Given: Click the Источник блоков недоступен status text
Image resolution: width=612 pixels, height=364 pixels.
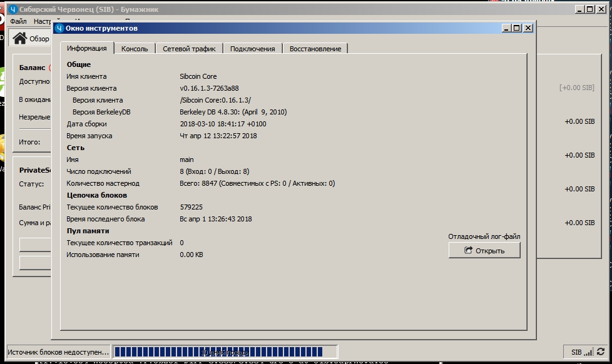Looking at the screenshot, I should 58,352.
